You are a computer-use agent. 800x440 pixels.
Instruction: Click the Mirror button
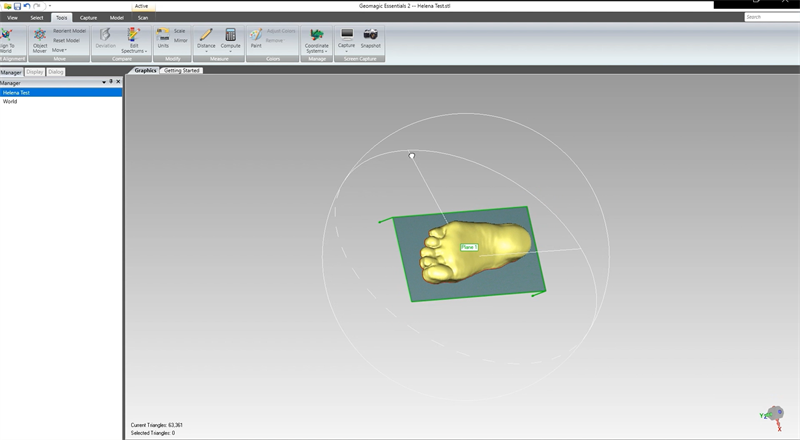pos(180,40)
